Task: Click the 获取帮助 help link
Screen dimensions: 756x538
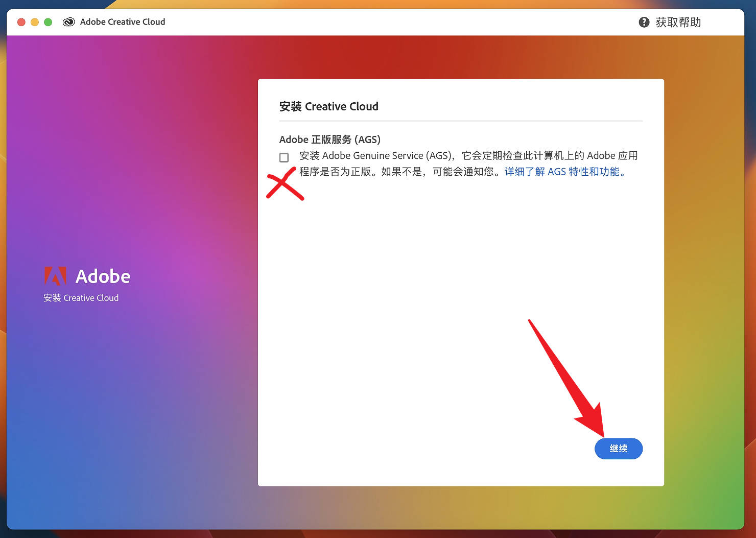Action: (678, 22)
